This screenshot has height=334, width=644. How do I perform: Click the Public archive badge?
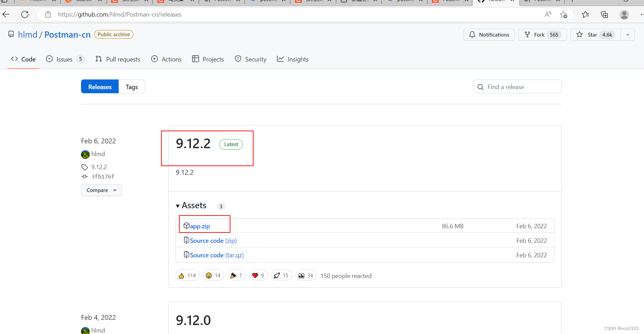[x=114, y=35]
